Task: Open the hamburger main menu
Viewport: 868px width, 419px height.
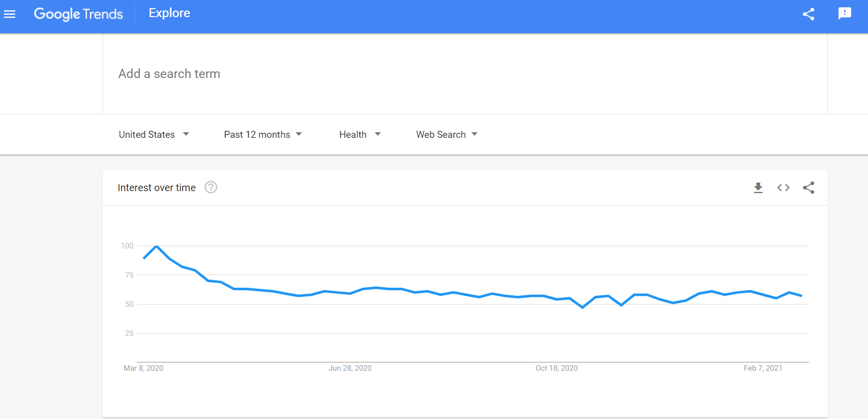Action: point(10,14)
